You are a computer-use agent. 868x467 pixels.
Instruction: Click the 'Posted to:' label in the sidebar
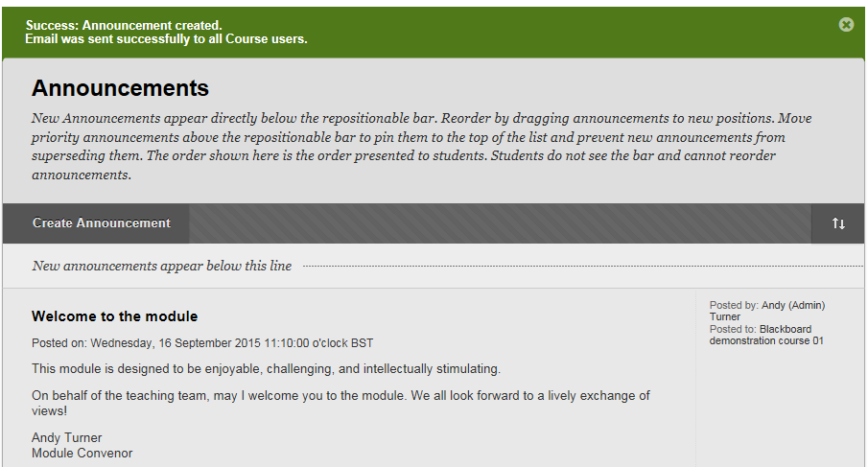[x=733, y=329]
